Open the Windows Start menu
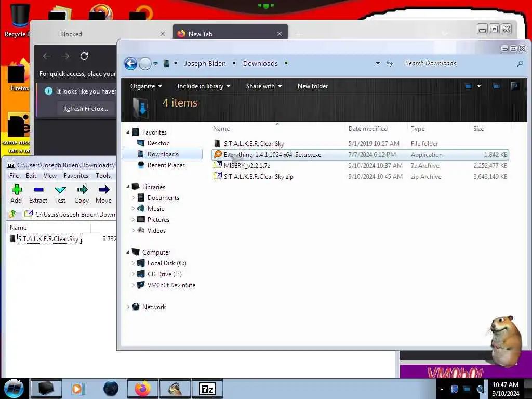Viewport: 532px width, 399px height. click(x=14, y=389)
